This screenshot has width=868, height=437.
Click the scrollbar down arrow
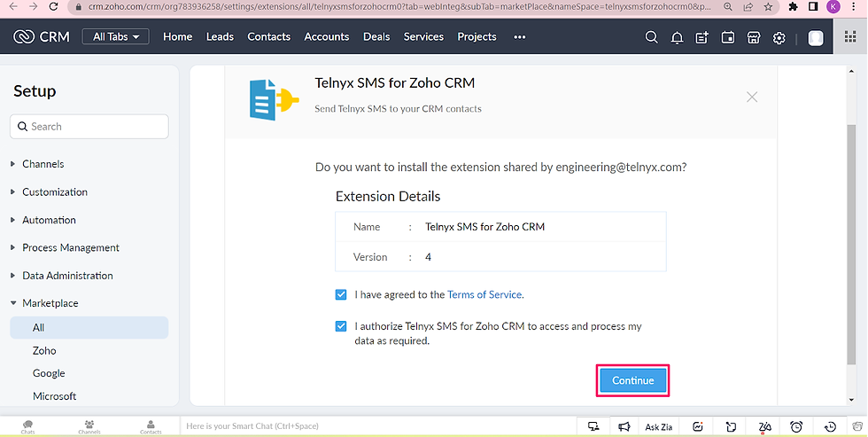[851, 400]
